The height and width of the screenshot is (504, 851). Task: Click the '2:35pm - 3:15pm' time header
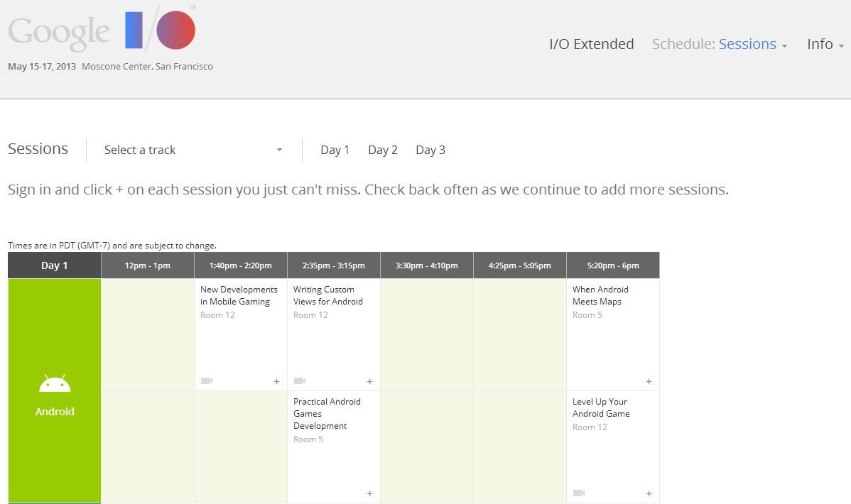pyautogui.click(x=334, y=265)
